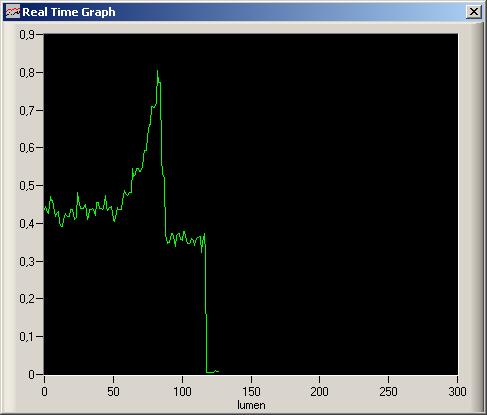Viewport: 487px width, 415px height.
Task: Close the Real Time Graph window
Action: [x=473, y=12]
